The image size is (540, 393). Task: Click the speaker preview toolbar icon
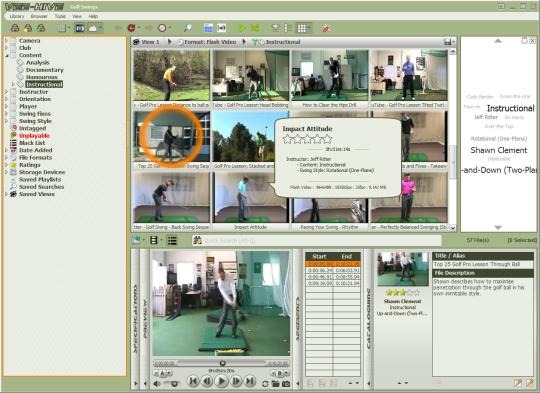coord(221,28)
